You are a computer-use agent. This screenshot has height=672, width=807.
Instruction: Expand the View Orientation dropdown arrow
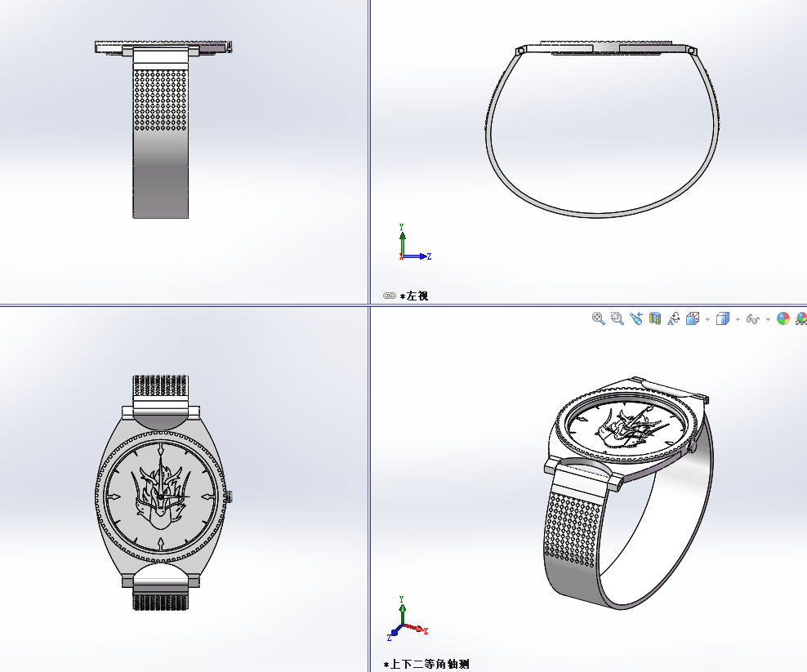707,319
